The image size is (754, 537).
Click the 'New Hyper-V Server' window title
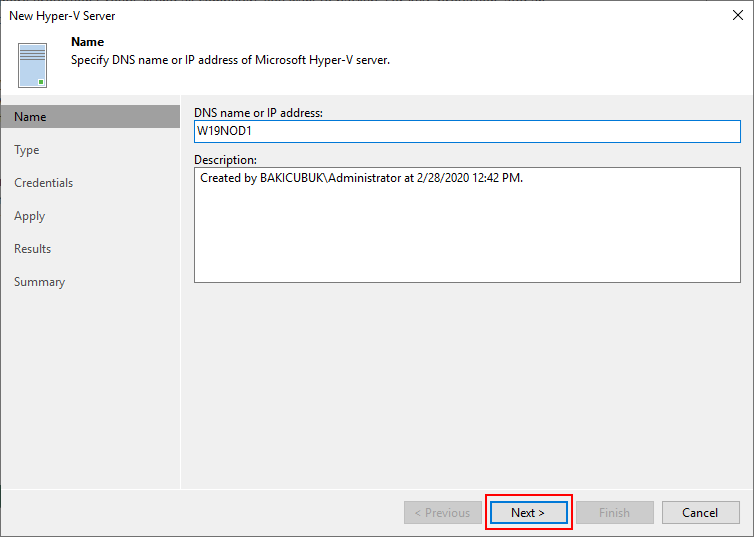(x=62, y=16)
